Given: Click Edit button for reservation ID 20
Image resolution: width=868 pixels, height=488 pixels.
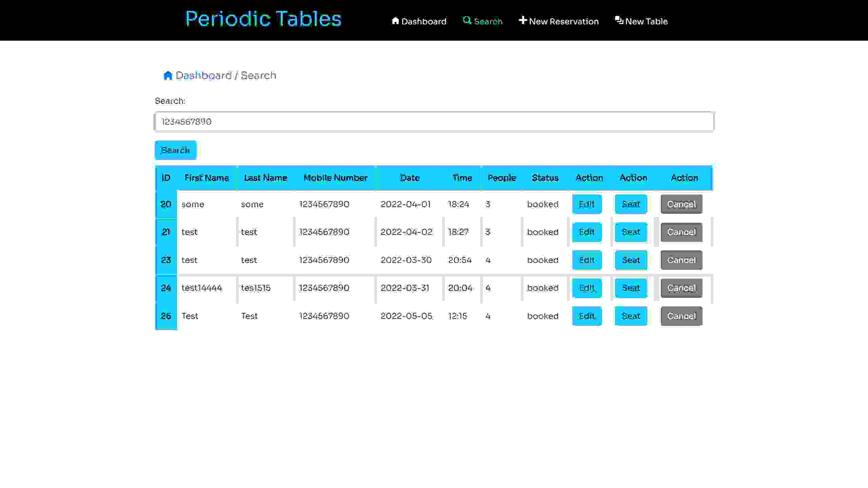Looking at the screenshot, I should (x=587, y=204).
